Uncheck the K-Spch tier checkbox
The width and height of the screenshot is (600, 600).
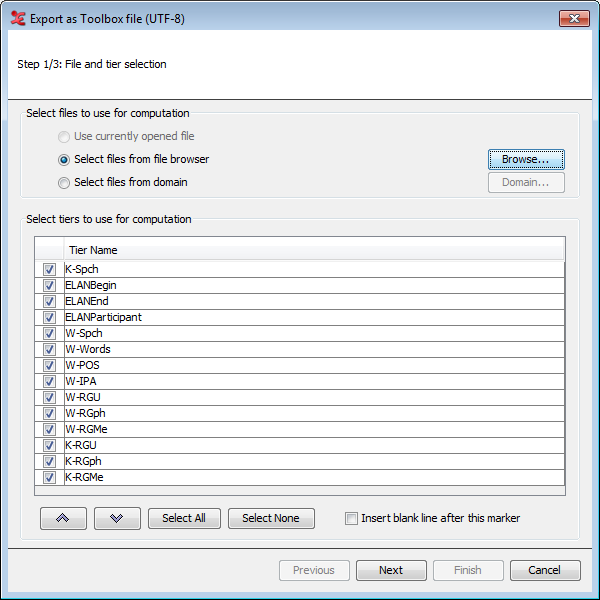49,269
